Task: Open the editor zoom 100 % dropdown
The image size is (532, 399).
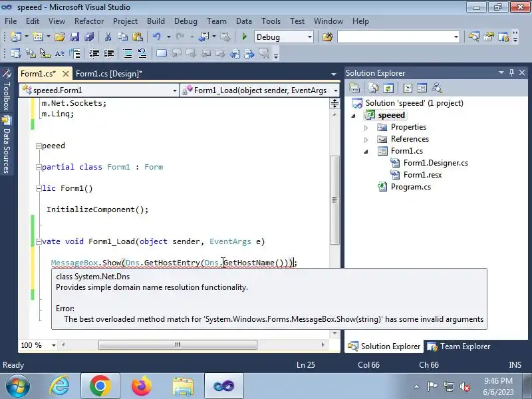Action: [54, 345]
